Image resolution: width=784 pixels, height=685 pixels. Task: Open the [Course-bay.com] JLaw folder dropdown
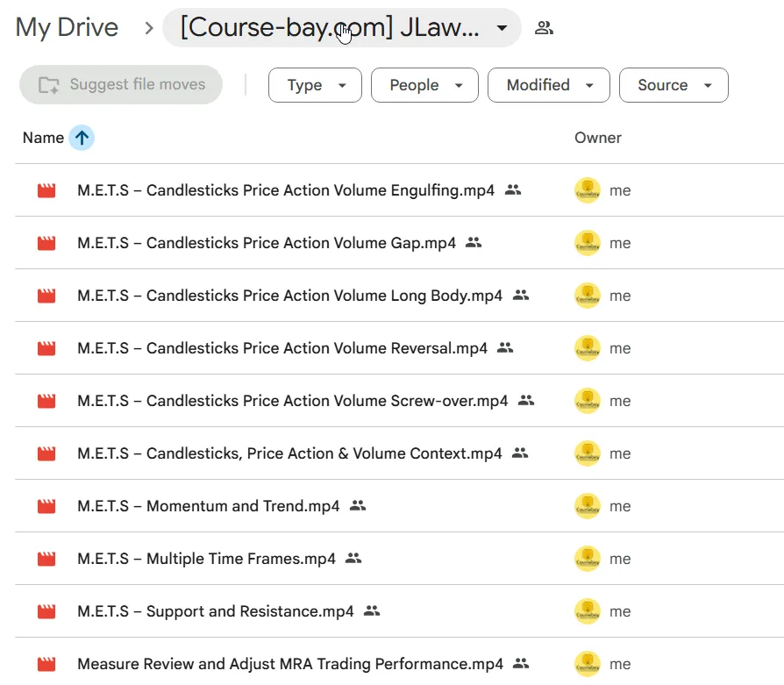pos(342,27)
